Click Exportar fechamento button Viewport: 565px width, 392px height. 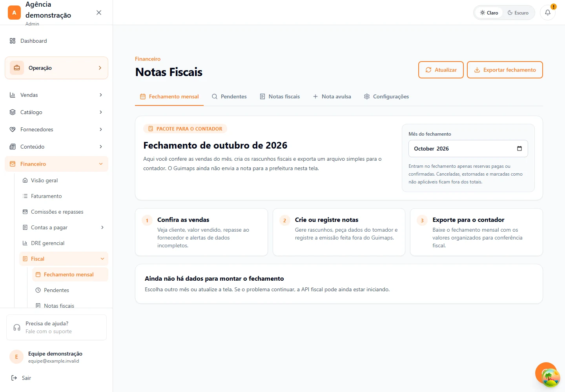coord(505,70)
